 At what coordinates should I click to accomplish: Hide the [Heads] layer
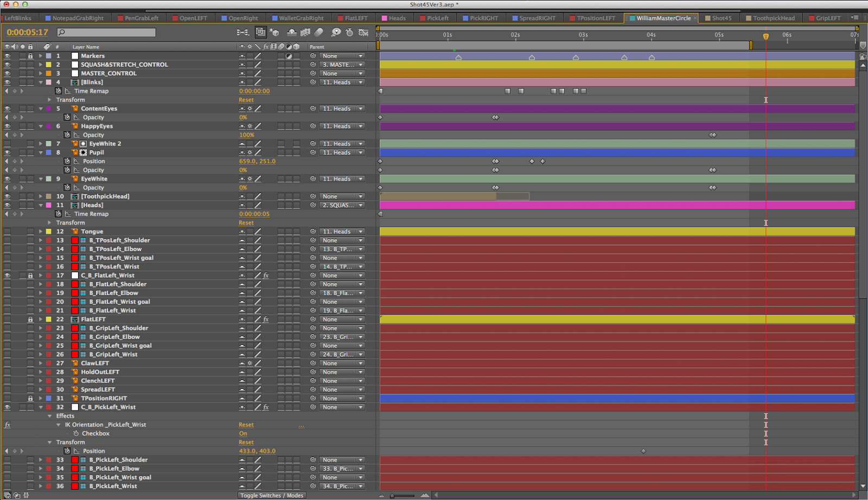(x=7, y=205)
